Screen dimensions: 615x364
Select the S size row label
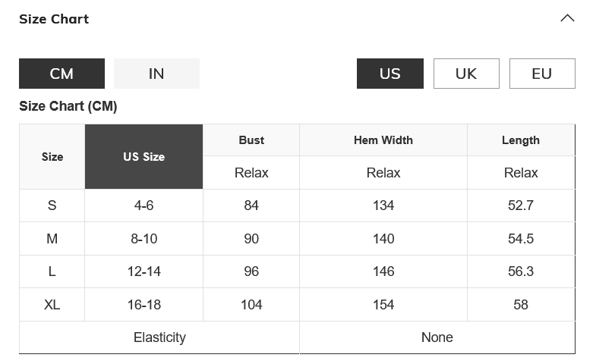pyautogui.click(x=52, y=206)
